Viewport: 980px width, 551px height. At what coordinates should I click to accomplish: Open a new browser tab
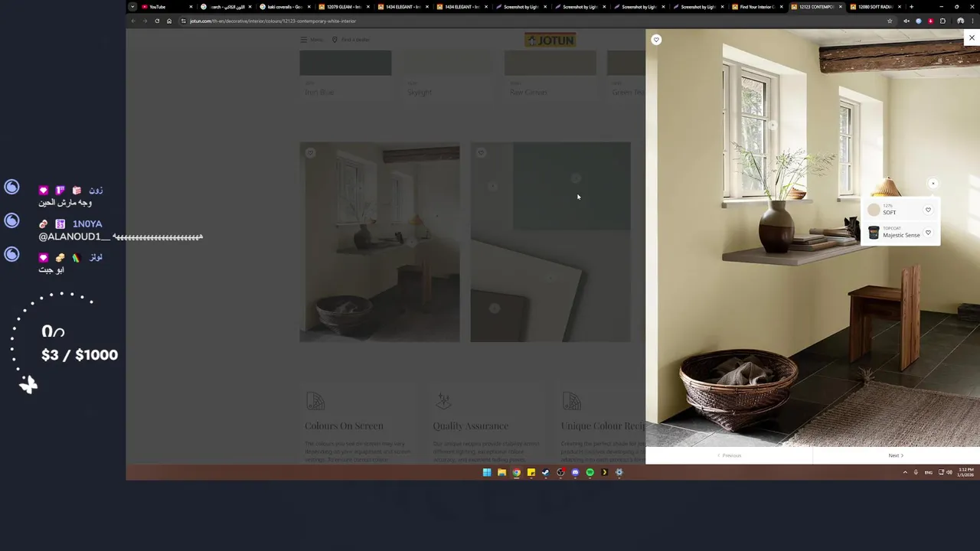(911, 7)
